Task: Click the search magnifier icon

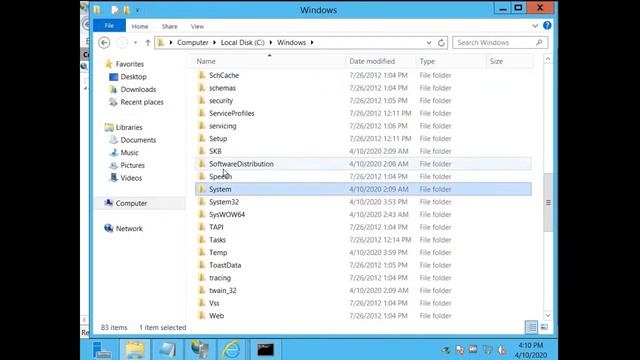Action: (539, 42)
